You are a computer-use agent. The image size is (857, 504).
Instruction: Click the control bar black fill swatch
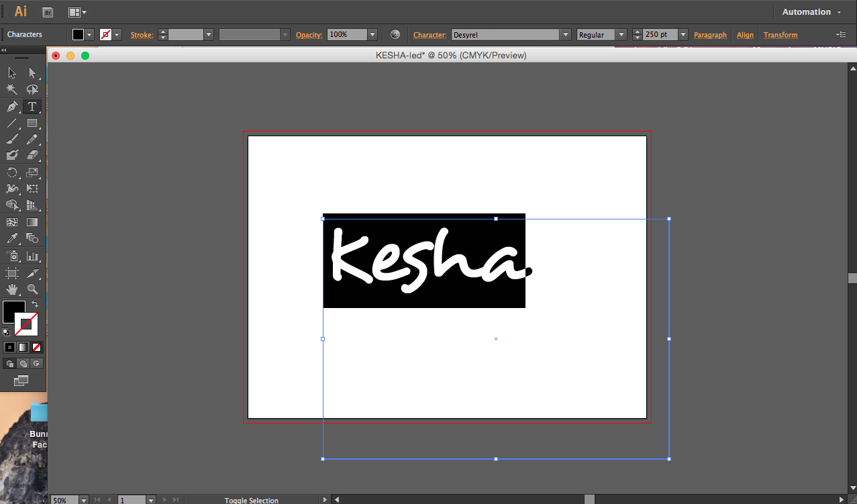79,35
